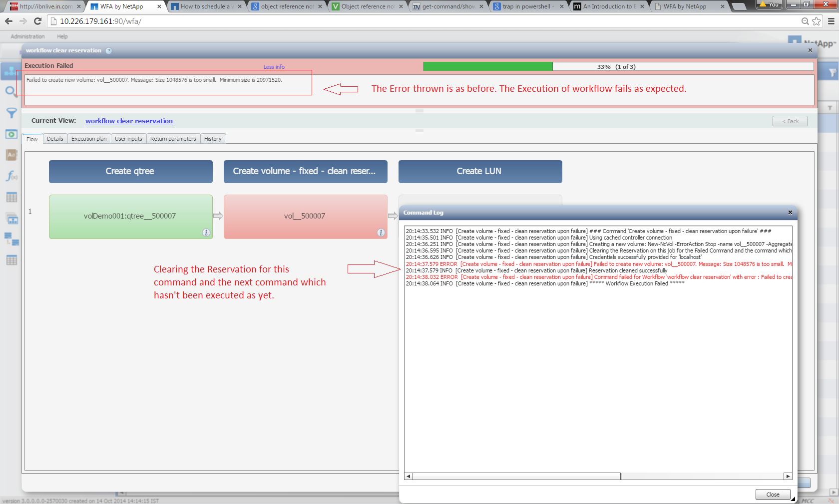
Task: Open the Help menu
Action: coord(62,36)
